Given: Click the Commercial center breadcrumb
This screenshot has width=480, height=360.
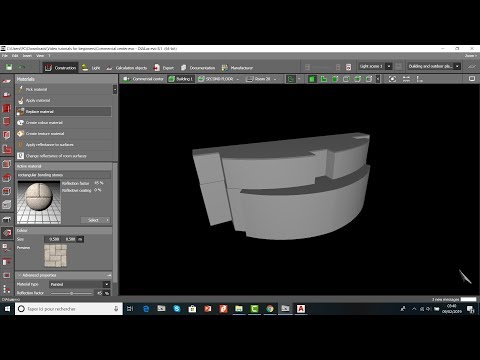Looking at the screenshot, I should pyautogui.click(x=144, y=79).
